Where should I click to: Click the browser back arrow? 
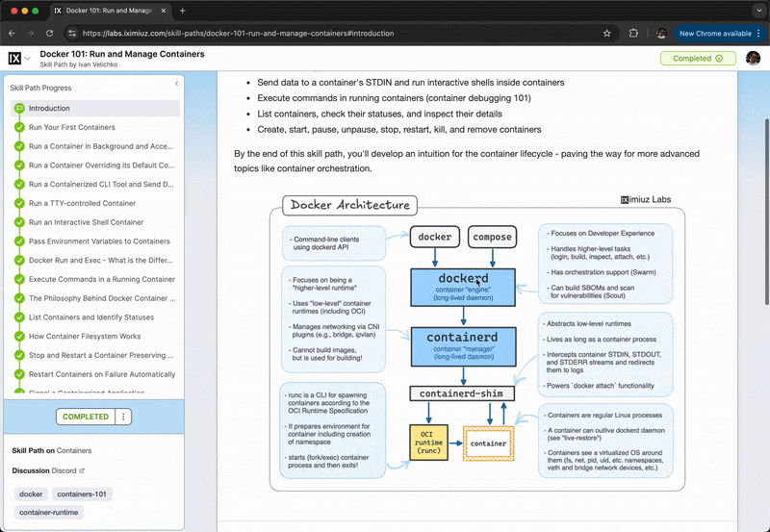coord(15,33)
